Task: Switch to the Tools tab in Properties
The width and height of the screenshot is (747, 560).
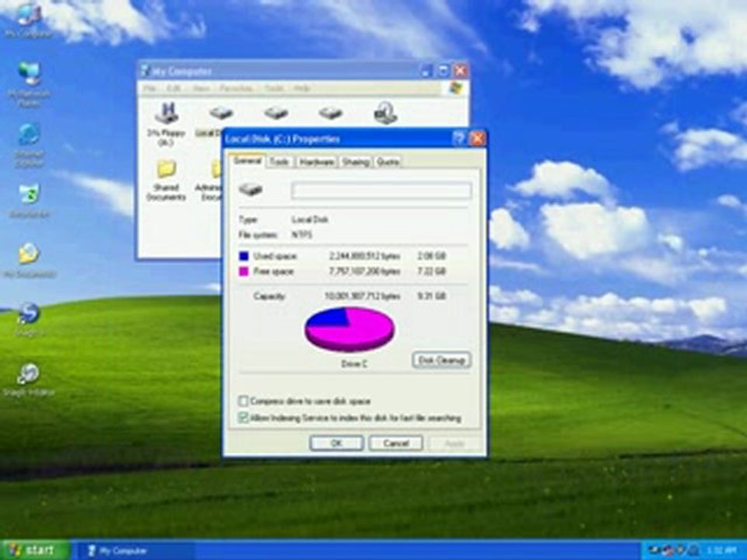Action: [x=279, y=162]
